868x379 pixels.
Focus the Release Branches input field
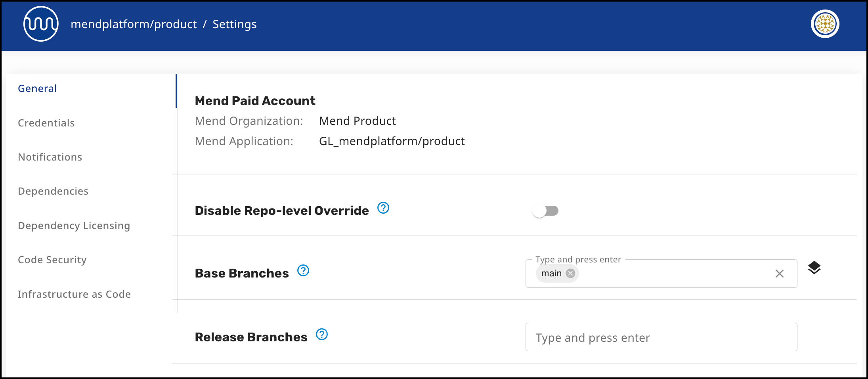tap(661, 337)
